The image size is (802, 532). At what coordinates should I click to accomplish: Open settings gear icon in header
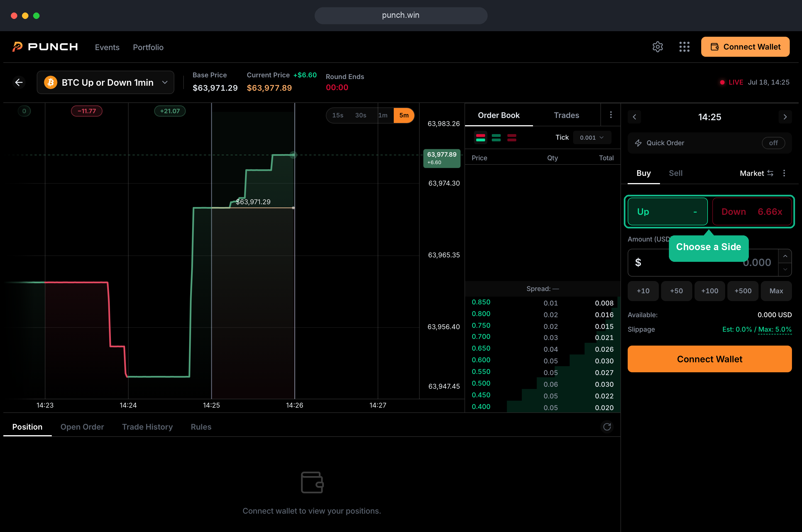click(x=657, y=47)
